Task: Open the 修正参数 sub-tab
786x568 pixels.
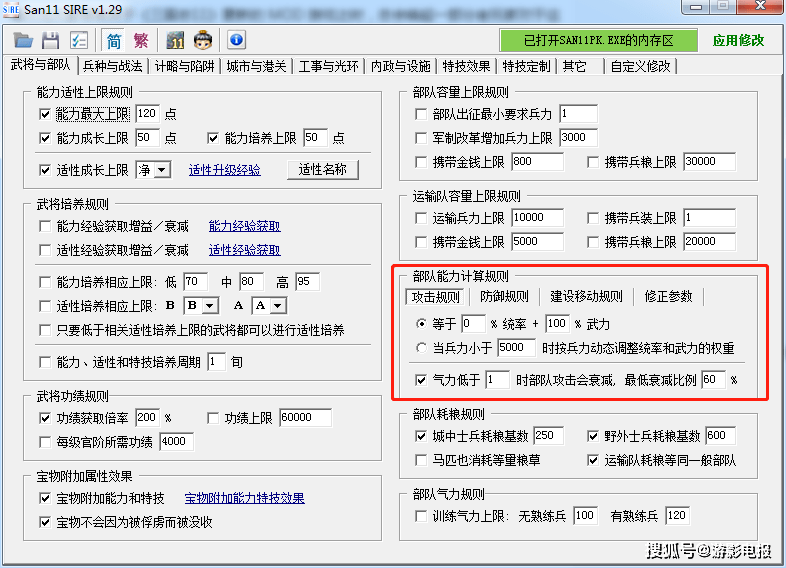Action: pos(668,296)
